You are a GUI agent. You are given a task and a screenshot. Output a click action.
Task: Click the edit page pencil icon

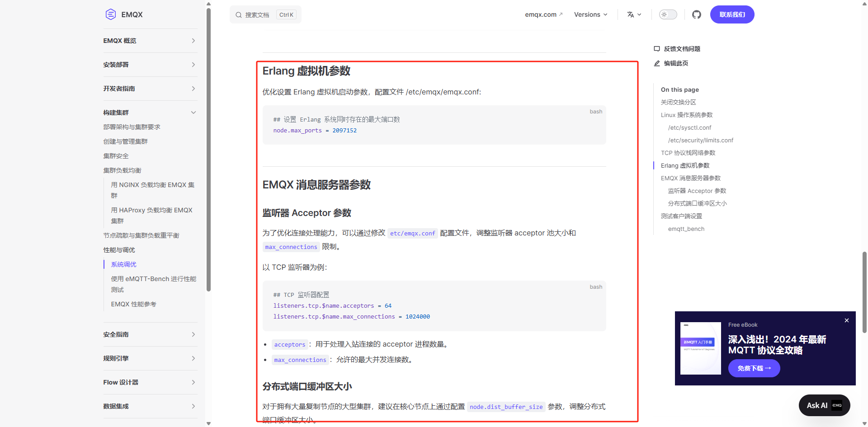(657, 63)
